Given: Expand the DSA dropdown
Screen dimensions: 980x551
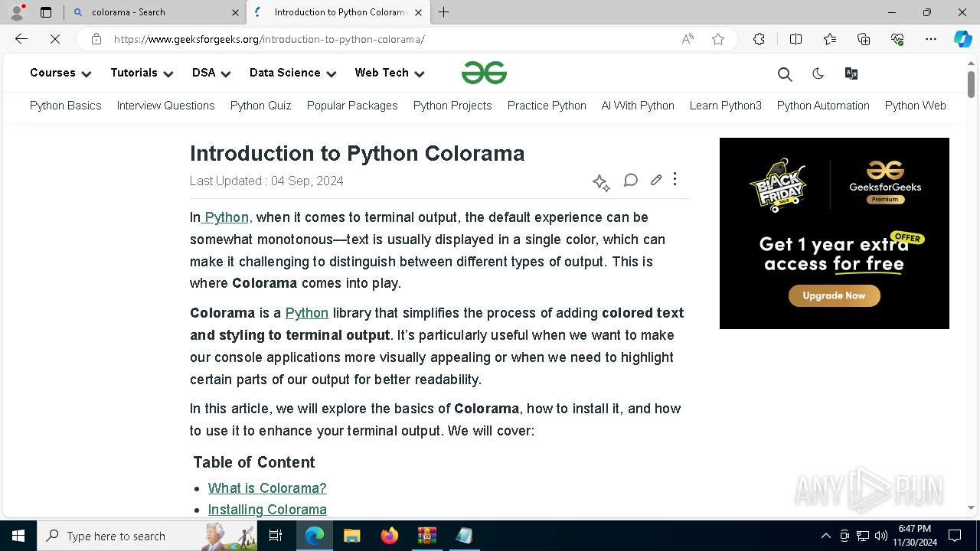Looking at the screenshot, I should [211, 73].
